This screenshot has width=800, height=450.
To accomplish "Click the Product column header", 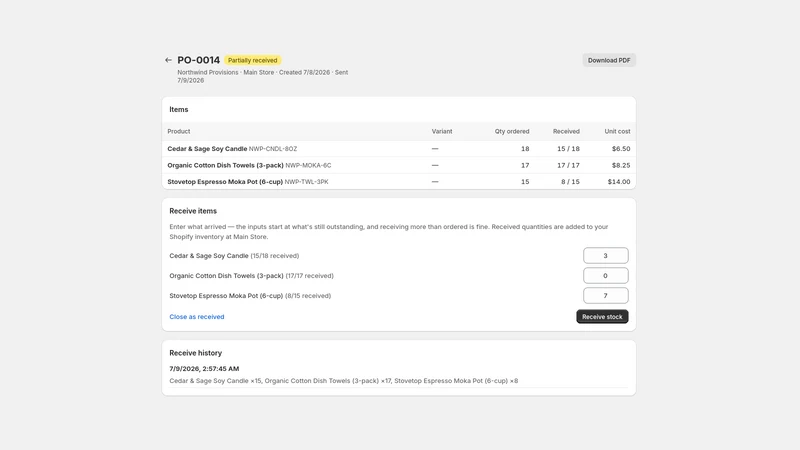I will click(179, 131).
